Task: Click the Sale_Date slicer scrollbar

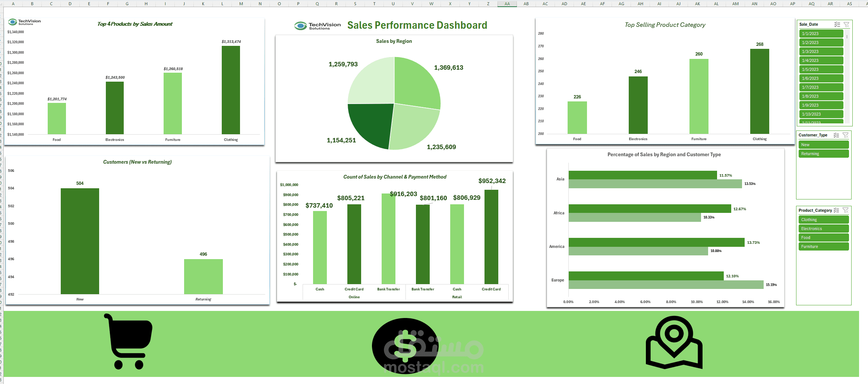Action: tap(847, 76)
